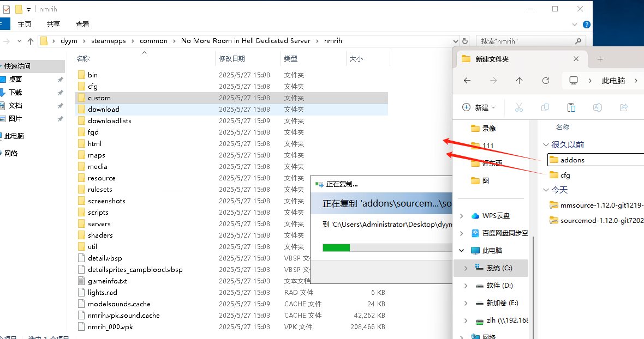Click the No More Room in Hell Dedicated Server breadcrumb
This screenshot has width=644, height=339.
pos(246,41)
